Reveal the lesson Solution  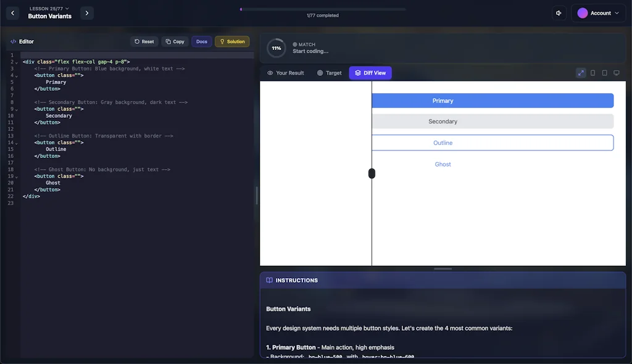[232, 41]
